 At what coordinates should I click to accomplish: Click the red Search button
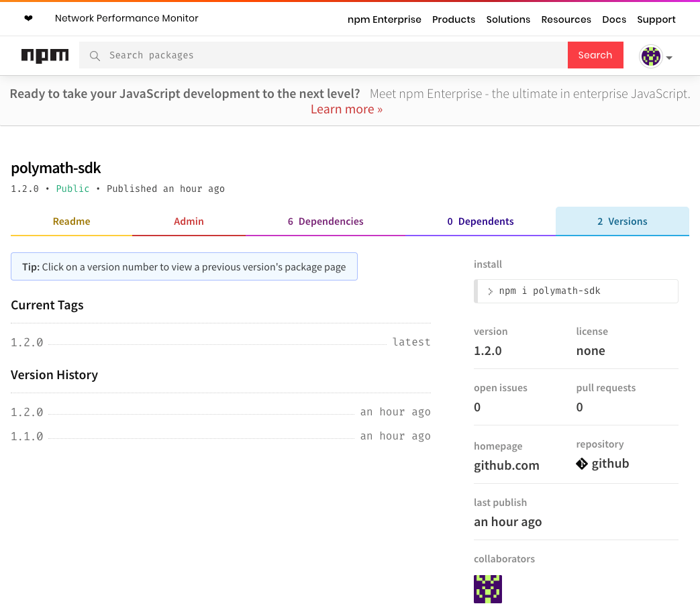coord(595,55)
